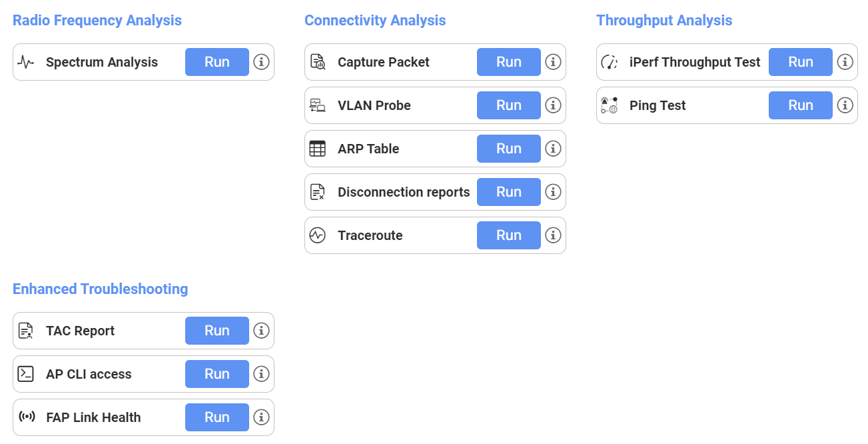Run the ARP Table lookup
868x444 pixels.
point(508,148)
